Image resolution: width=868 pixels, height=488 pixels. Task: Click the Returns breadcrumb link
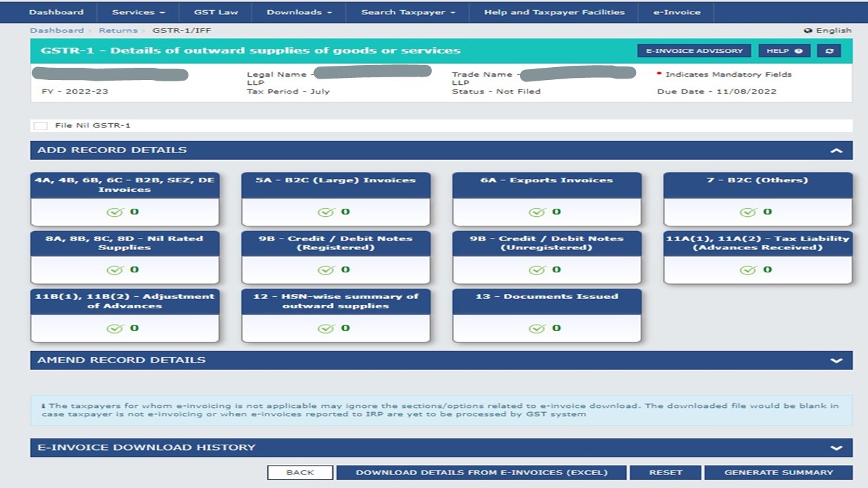[118, 30]
